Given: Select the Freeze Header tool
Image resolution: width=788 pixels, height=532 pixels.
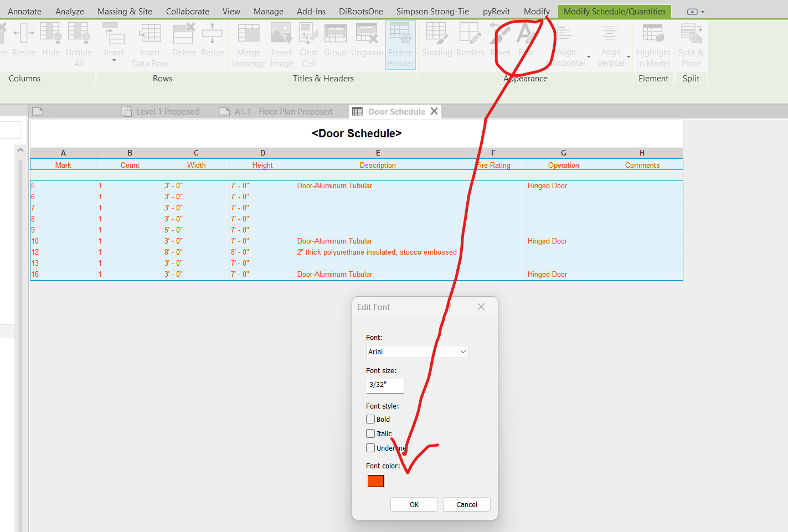Looking at the screenshot, I should pyautogui.click(x=400, y=44).
